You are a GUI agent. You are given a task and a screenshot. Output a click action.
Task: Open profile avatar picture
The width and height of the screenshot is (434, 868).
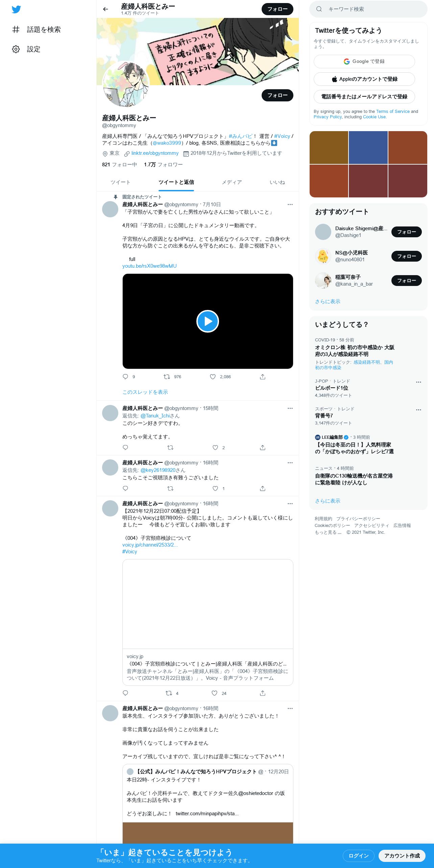tap(126, 84)
